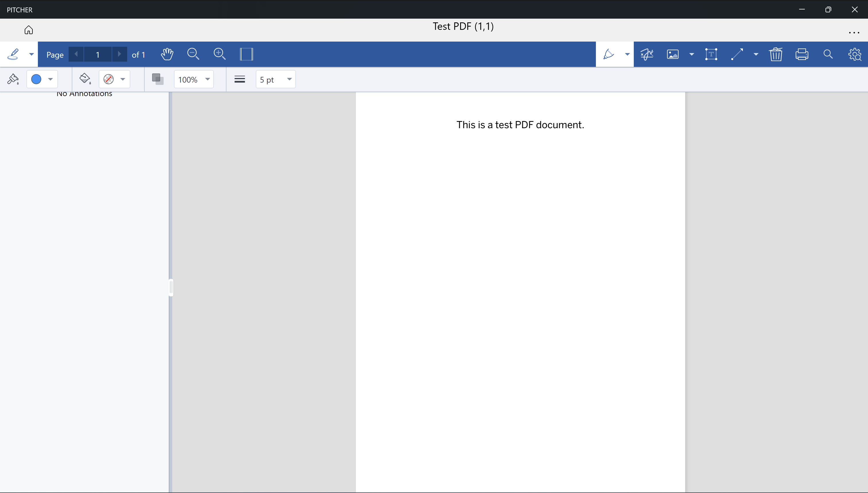
Task: Open the three-dot more options menu
Action: 854,33
